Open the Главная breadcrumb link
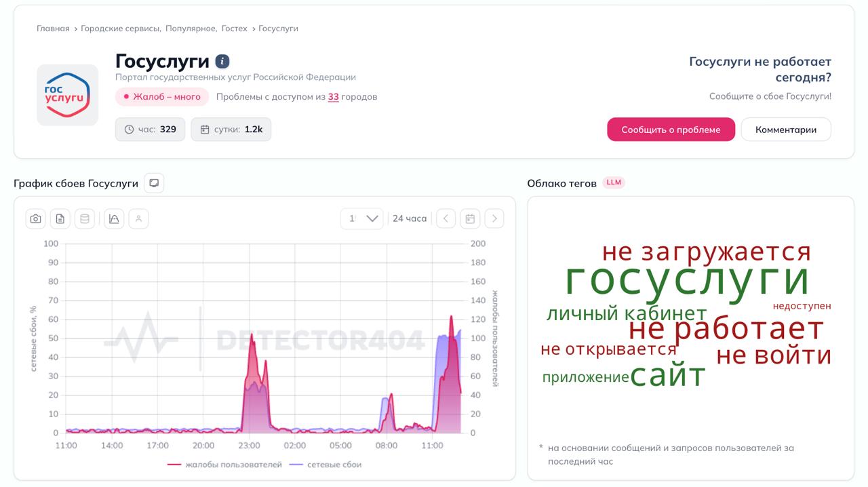 53,28
